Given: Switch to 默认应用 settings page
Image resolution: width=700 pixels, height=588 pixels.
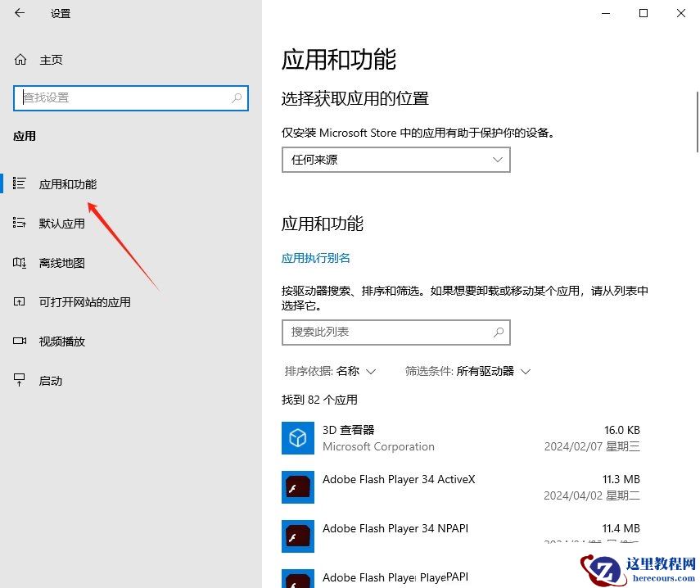Looking at the screenshot, I should [61, 223].
